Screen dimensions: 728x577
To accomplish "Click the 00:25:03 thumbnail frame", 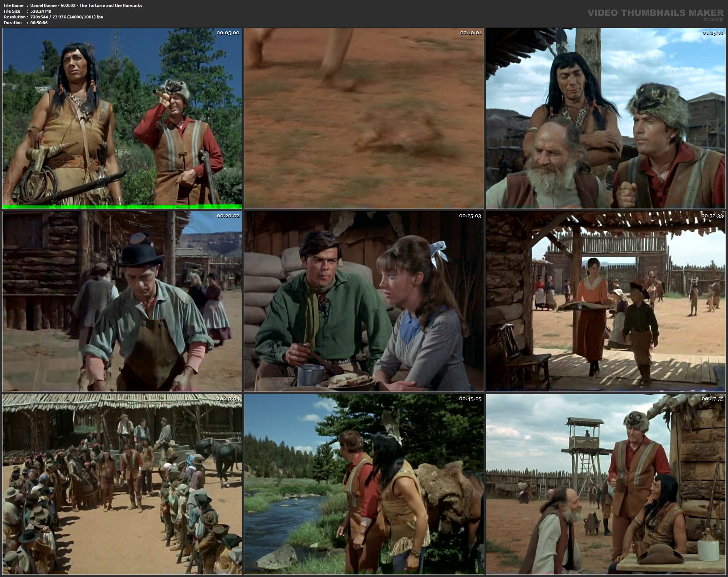I will coord(364,301).
